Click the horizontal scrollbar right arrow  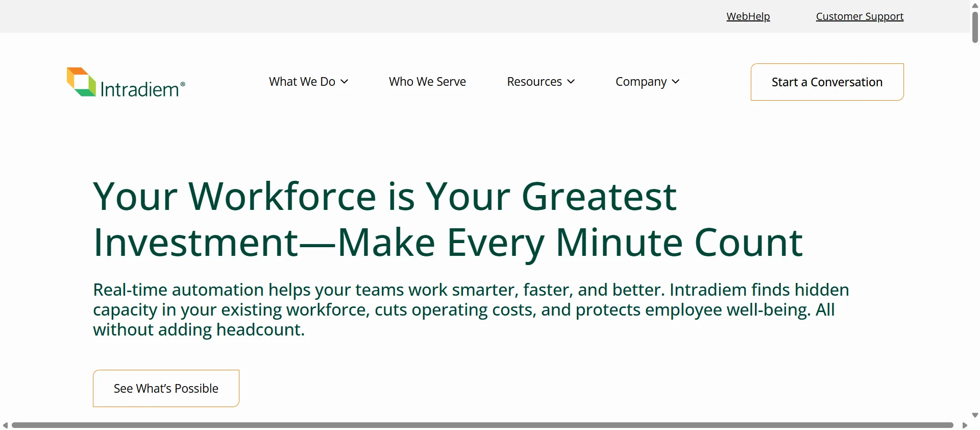(x=965, y=425)
